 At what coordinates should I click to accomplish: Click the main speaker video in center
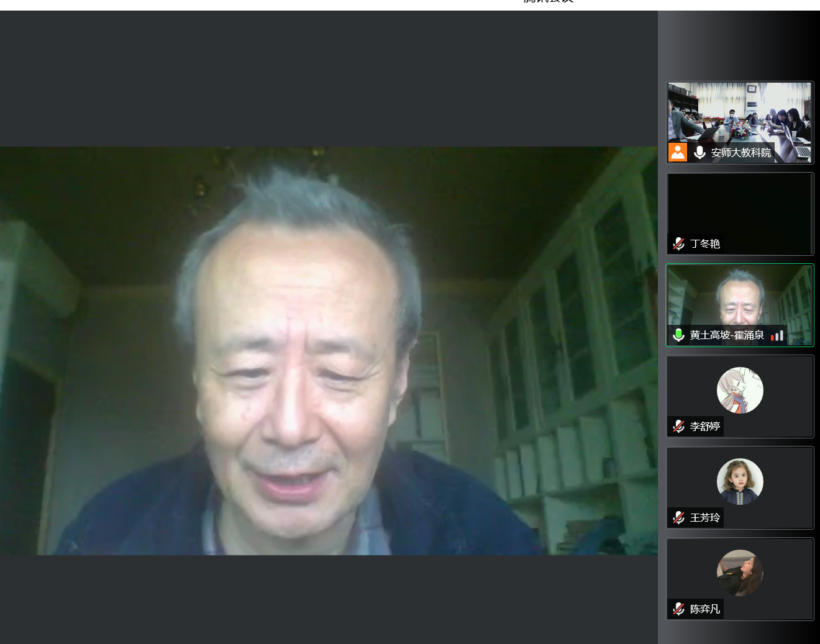(329, 350)
